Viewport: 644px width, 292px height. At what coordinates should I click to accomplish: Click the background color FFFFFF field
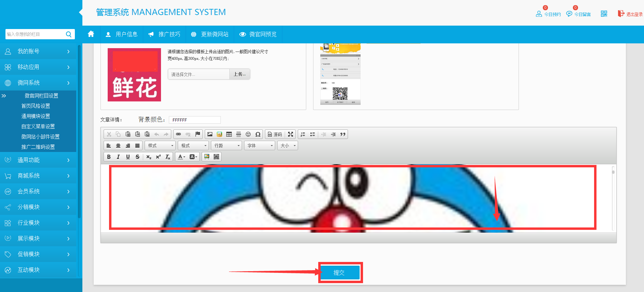point(194,120)
